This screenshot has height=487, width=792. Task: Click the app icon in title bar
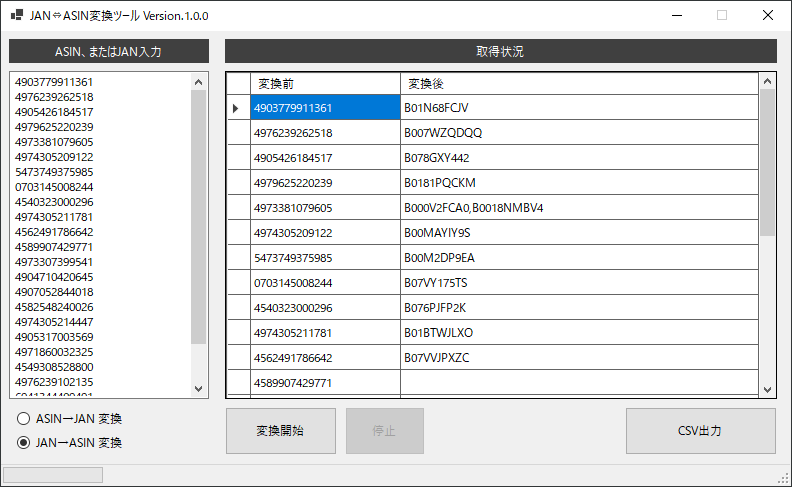[x=16, y=15]
